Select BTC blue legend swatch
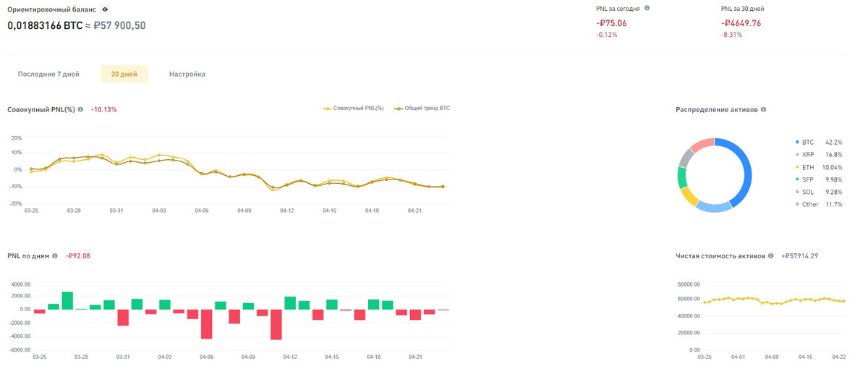868x377 pixels. point(797,143)
